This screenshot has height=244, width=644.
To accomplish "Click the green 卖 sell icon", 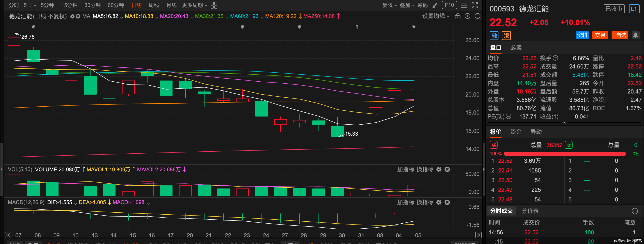I will 569,145.
